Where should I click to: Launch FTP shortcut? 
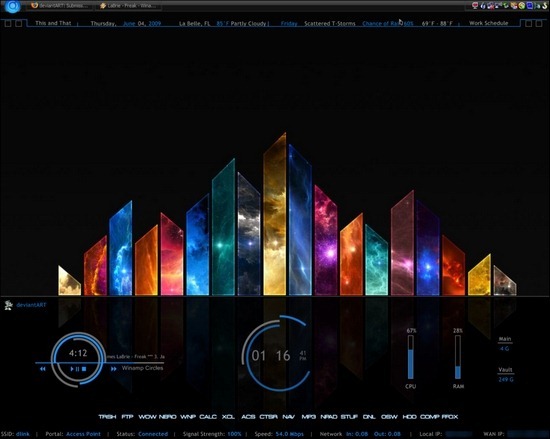click(x=127, y=417)
